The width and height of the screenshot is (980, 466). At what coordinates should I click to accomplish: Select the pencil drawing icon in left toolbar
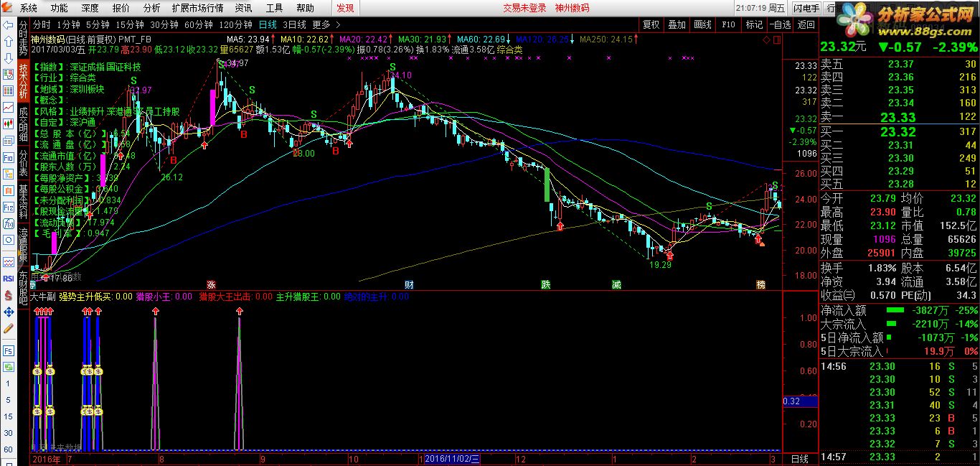click(x=8, y=329)
